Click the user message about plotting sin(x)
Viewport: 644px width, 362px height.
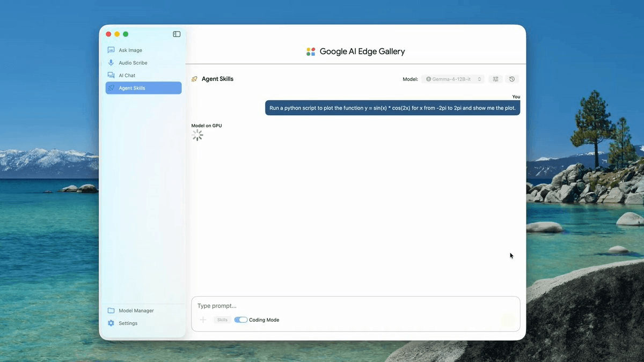pos(392,108)
